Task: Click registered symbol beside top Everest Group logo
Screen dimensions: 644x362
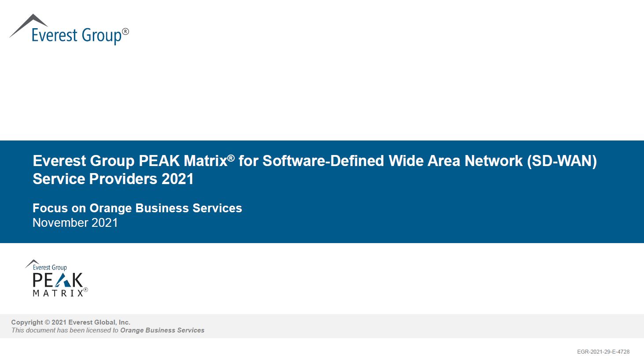Action: [x=125, y=32]
